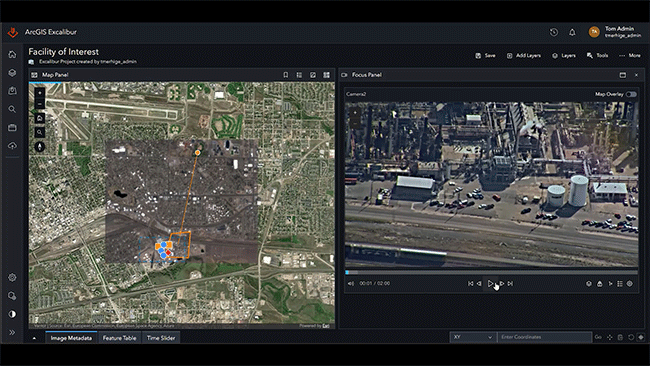Click the orange sensor point on the map
650x366 pixels.
pyautogui.click(x=198, y=153)
